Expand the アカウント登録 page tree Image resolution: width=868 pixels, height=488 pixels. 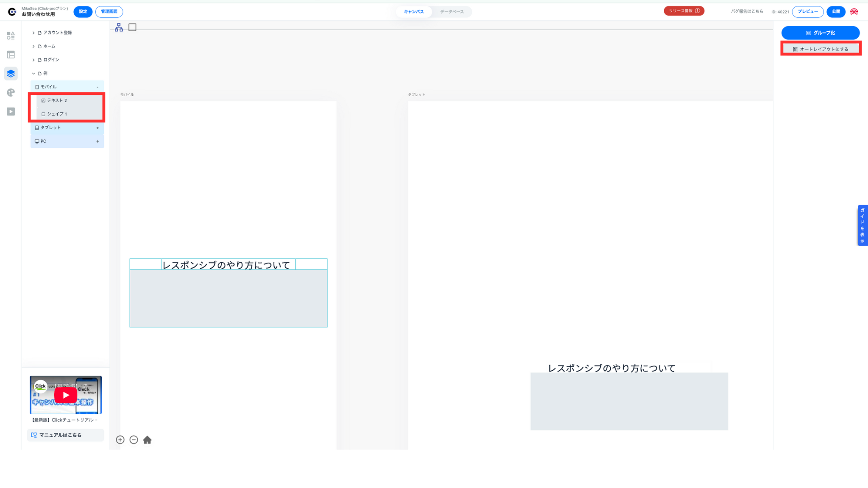(x=33, y=33)
